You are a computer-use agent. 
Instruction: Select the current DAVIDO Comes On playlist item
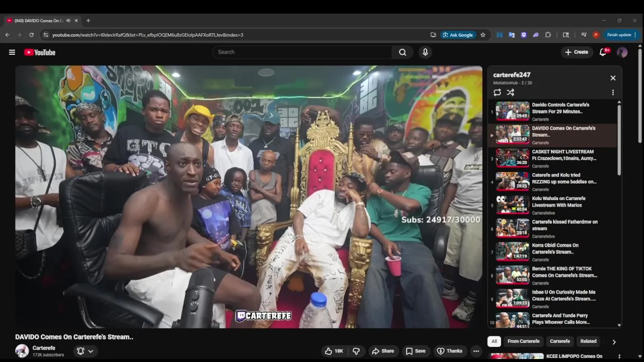[x=552, y=135]
